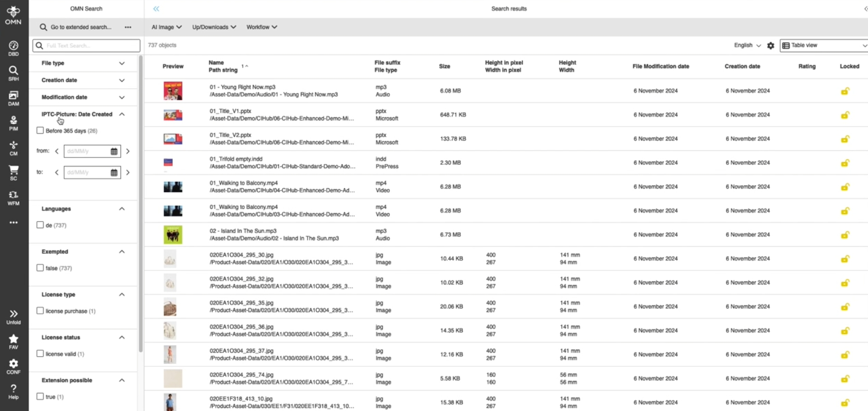Open the PIM module icon
The width and height of the screenshot is (868, 411).
point(14,122)
